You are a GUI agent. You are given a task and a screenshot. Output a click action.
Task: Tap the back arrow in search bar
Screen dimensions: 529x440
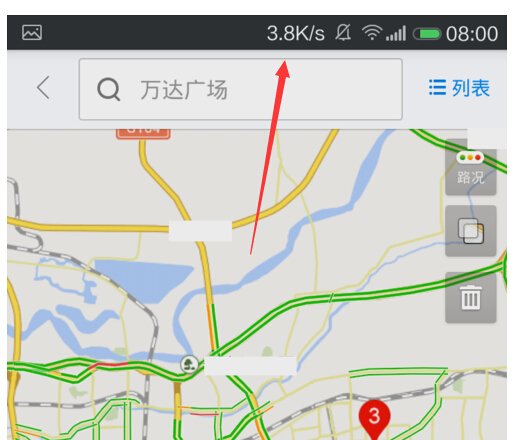[x=44, y=87]
